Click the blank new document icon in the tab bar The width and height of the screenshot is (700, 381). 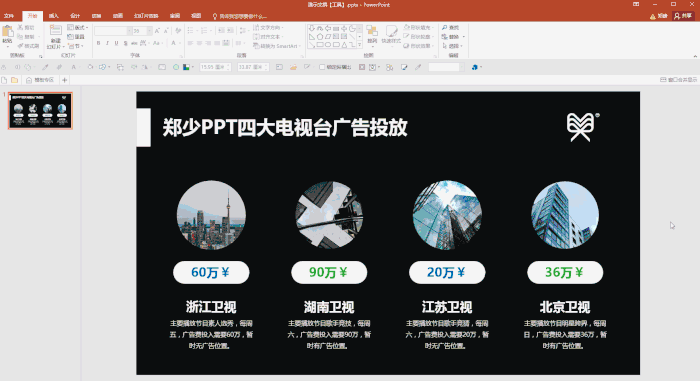[4, 80]
